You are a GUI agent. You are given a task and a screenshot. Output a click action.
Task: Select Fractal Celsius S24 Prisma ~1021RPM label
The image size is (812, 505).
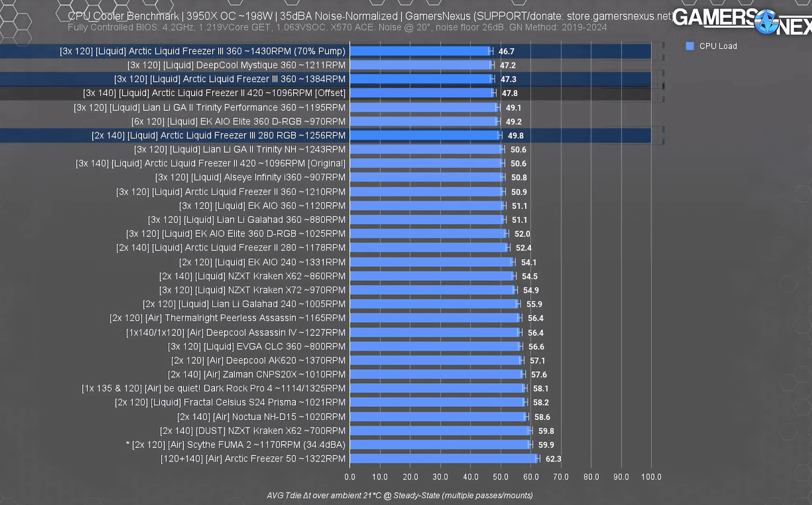point(230,403)
